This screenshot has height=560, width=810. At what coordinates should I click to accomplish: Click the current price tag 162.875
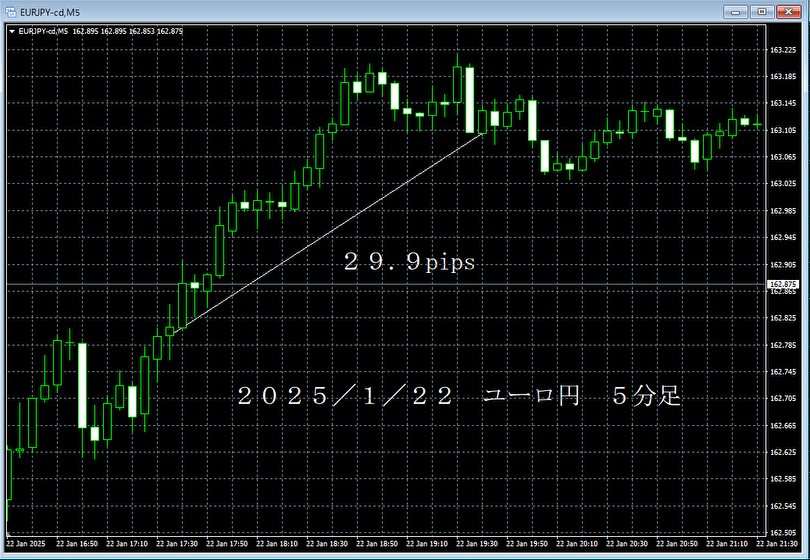pos(783,284)
